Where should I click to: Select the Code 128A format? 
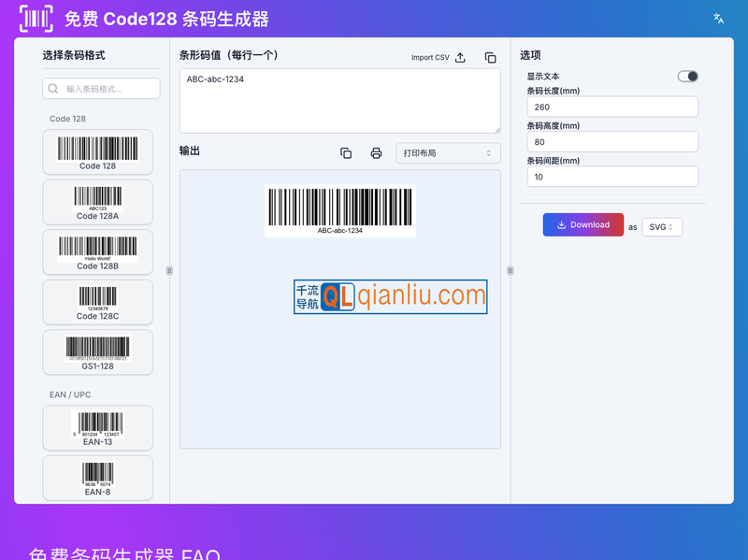97,202
